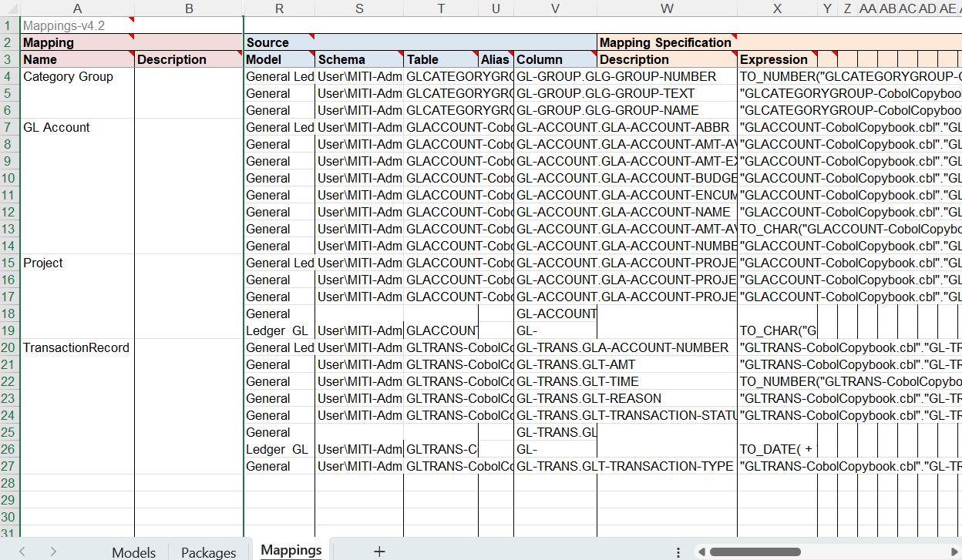Select column U header
This screenshot has width=962, height=560.
[496, 8]
